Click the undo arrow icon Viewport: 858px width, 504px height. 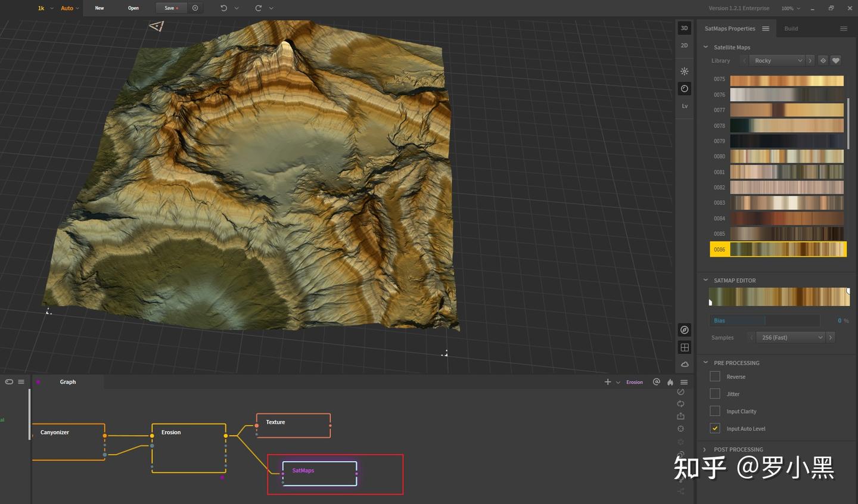pyautogui.click(x=224, y=8)
